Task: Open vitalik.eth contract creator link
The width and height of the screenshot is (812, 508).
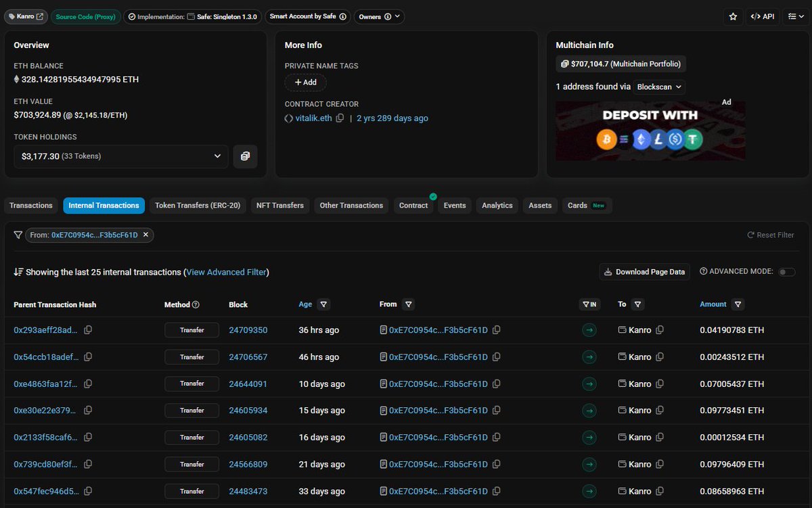Action: 314,118
